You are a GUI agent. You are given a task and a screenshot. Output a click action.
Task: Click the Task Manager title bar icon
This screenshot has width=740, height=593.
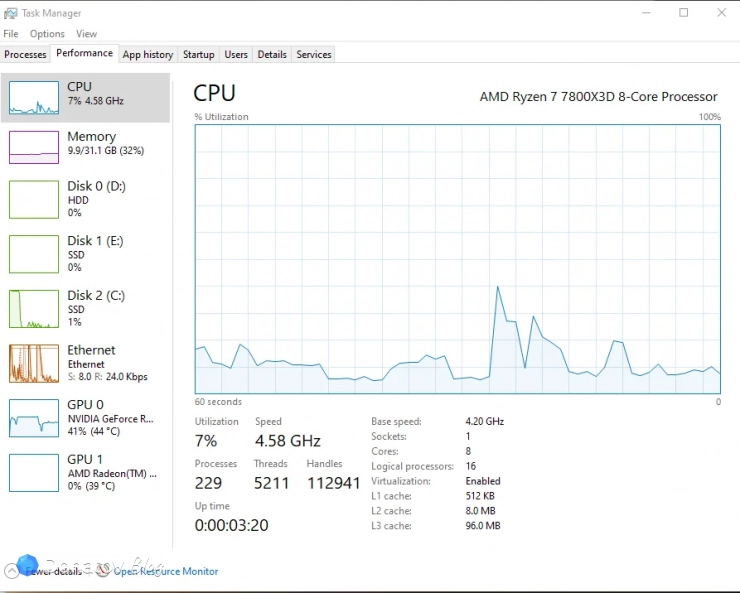[10, 13]
